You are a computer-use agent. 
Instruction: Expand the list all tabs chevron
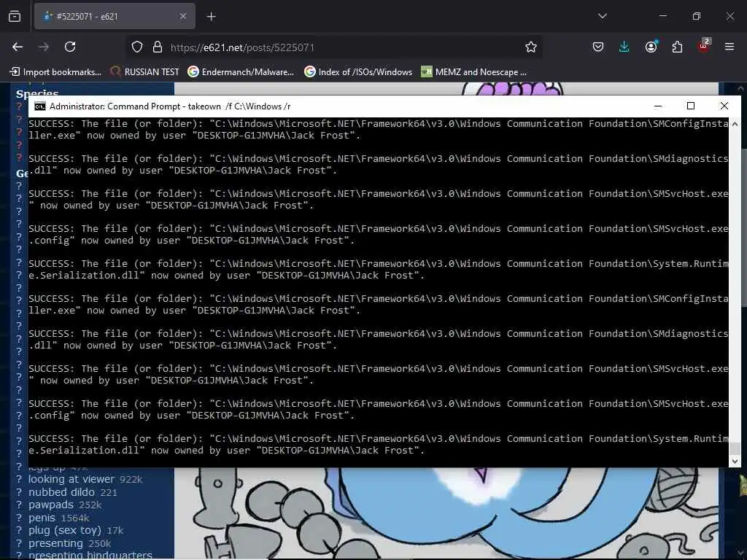(x=603, y=16)
